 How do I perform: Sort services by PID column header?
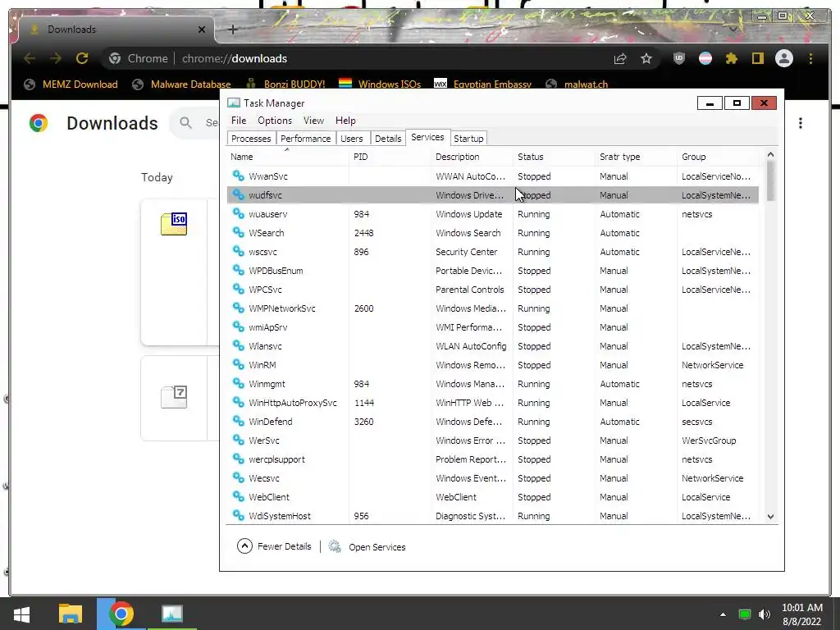coord(390,157)
